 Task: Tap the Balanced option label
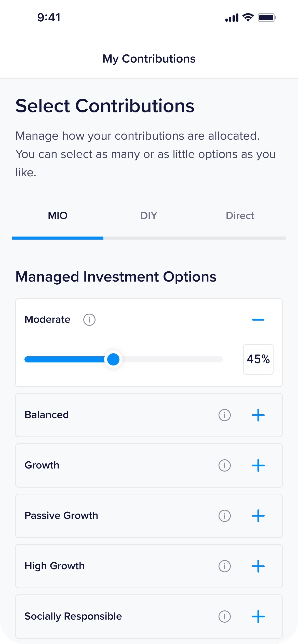[47, 415]
